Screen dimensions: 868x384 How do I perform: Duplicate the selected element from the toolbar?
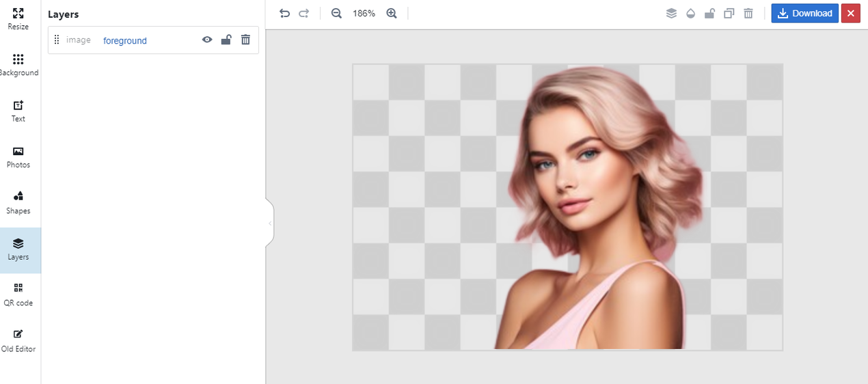point(729,13)
